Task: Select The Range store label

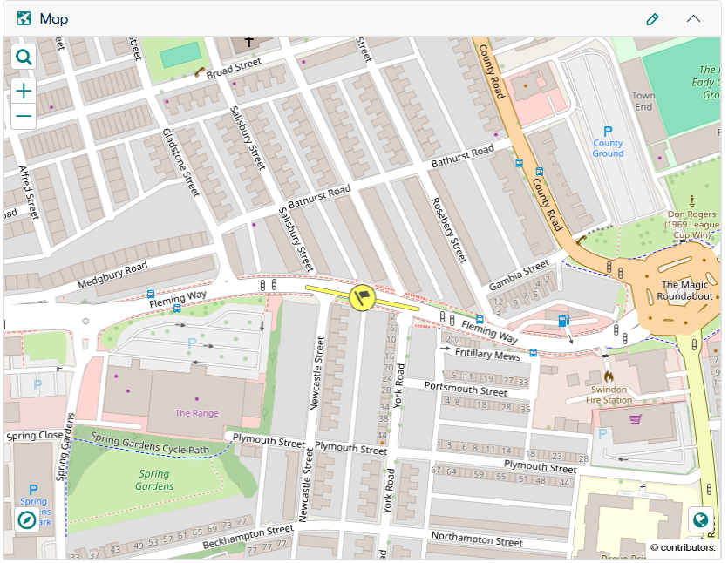Action: (196, 413)
